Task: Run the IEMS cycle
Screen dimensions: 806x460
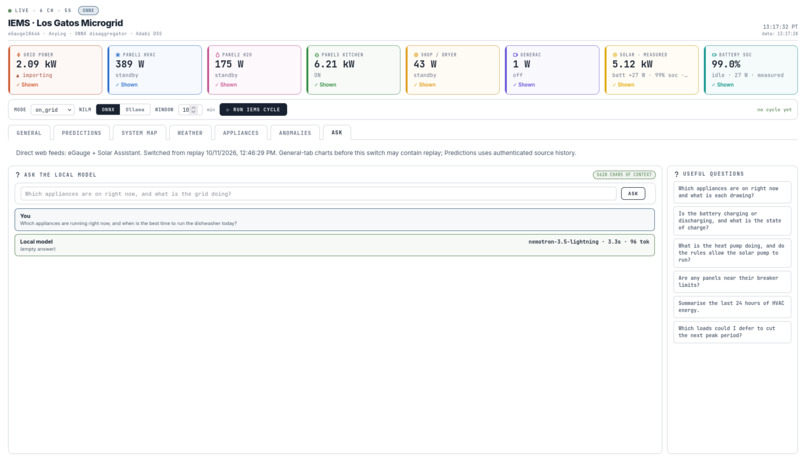Action: (x=253, y=109)
